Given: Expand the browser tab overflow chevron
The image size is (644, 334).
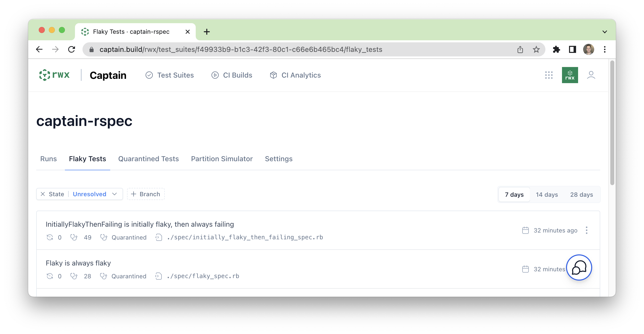Looking at the screenshot, I should click(x=605, y=31).
